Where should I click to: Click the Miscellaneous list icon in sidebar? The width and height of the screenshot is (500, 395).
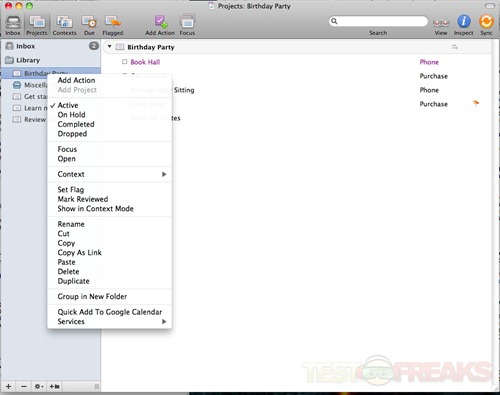tap(17, 85)
